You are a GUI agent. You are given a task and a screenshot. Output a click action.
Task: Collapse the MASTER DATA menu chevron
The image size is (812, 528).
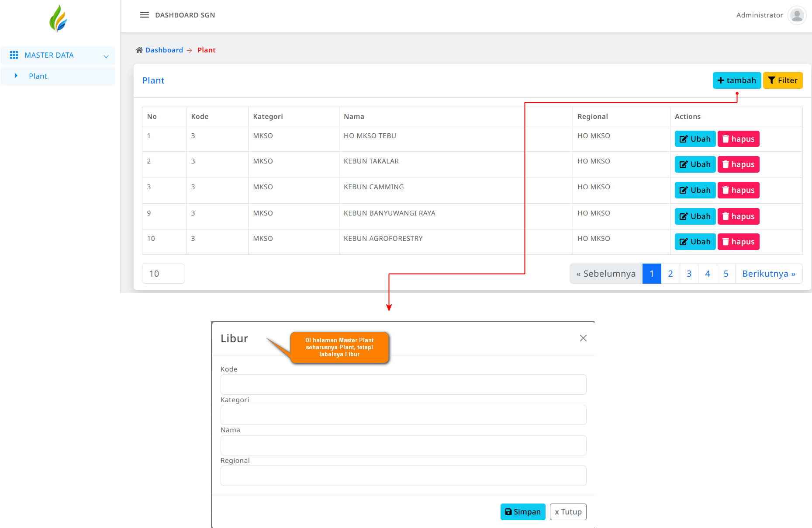pos(106,56)
